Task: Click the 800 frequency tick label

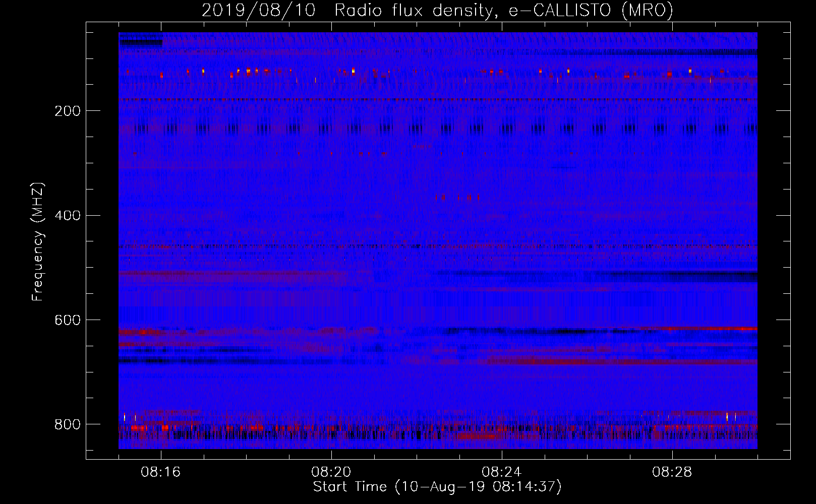Action: pyautogui.click(x=67, y=424)
